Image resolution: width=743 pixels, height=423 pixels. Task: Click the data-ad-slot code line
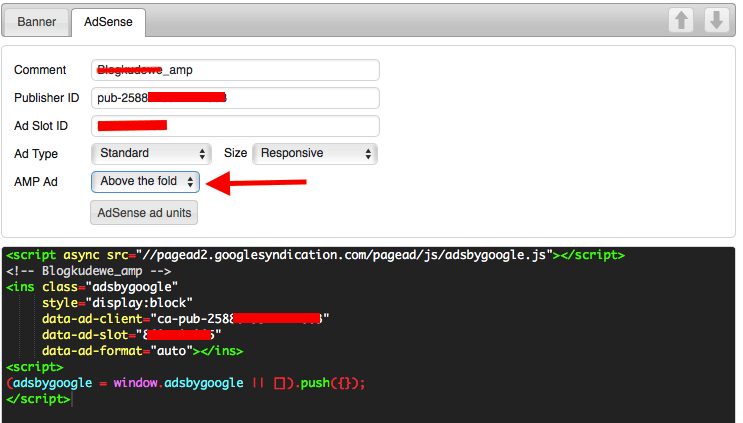131,335
